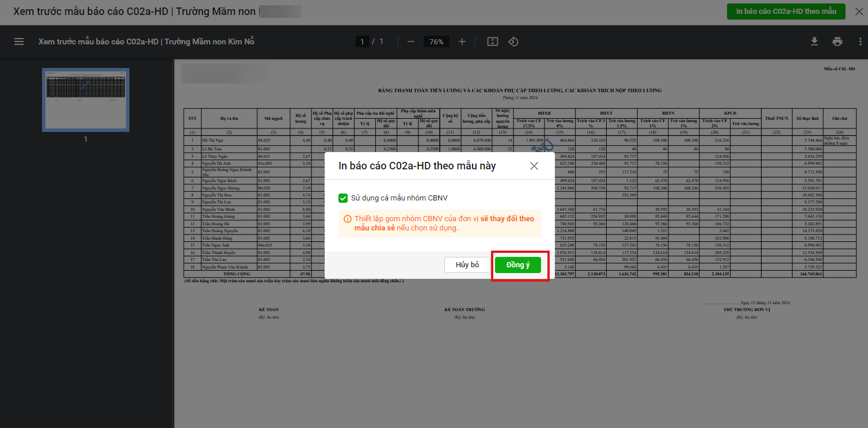868x428 pixels.
Task: Close the 'In báo cáo C02a-HD' dialog
Action: pos(534,166)
